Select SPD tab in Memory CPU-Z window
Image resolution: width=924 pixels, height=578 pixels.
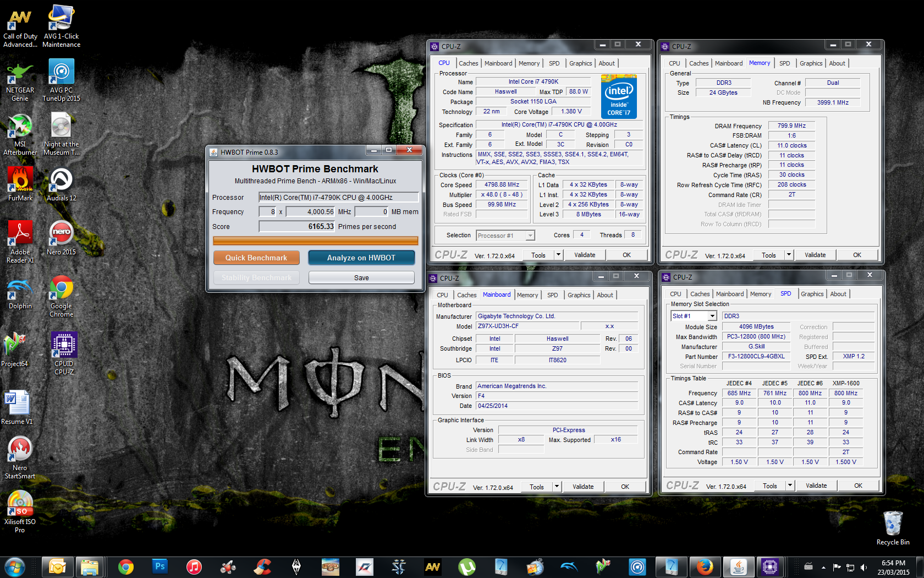coord(784,63)
